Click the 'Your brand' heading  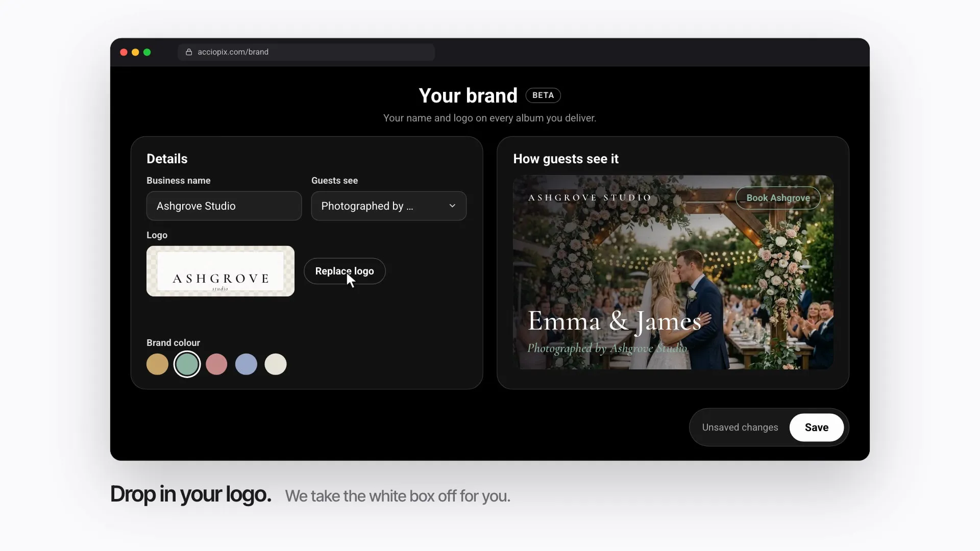pos(468,96)
